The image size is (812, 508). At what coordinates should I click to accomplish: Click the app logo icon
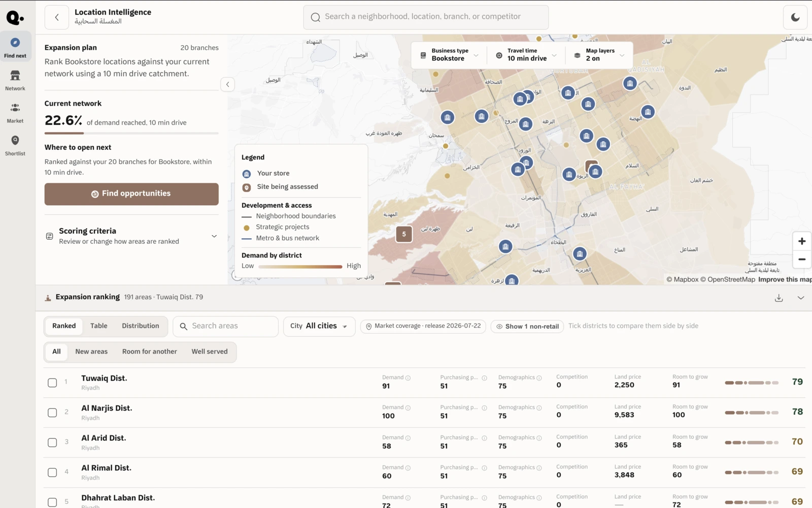tap(15, 18)
